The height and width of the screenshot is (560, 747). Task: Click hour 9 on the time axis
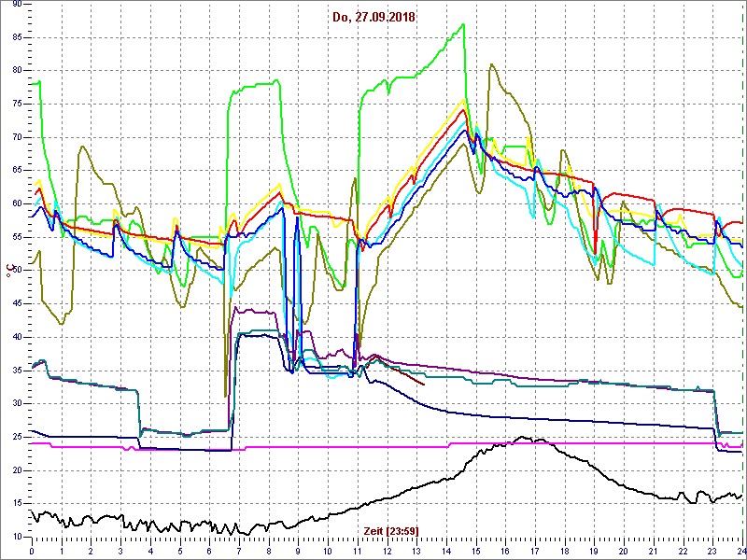298,551
